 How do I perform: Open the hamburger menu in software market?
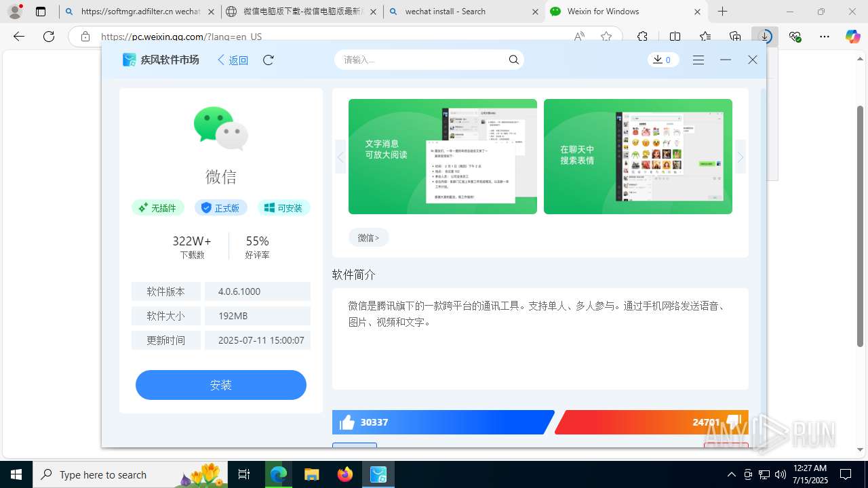[698, 60]
